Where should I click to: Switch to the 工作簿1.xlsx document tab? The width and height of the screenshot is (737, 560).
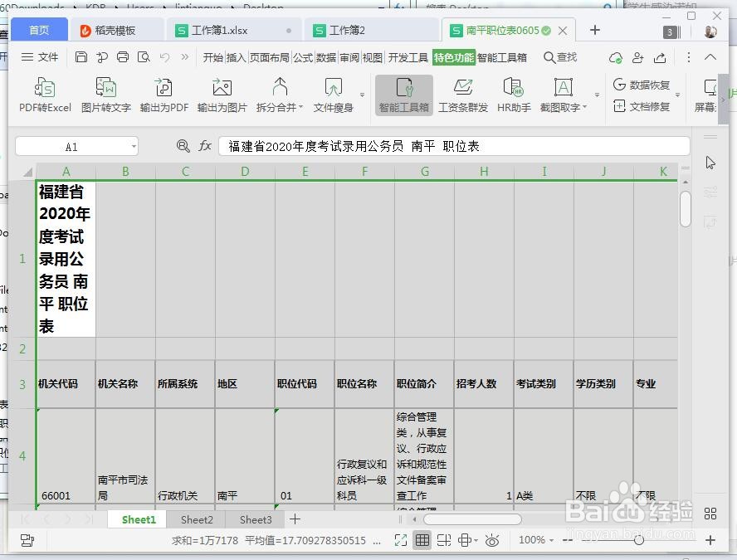click(234, 31)
